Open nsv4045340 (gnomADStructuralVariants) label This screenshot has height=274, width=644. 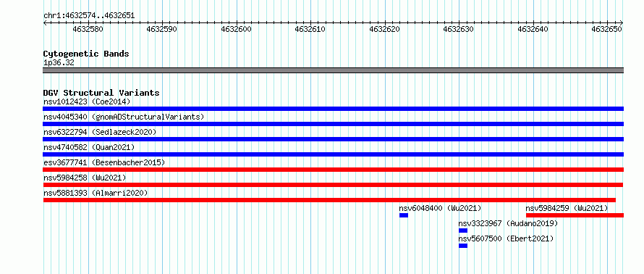tap(124, 117)
